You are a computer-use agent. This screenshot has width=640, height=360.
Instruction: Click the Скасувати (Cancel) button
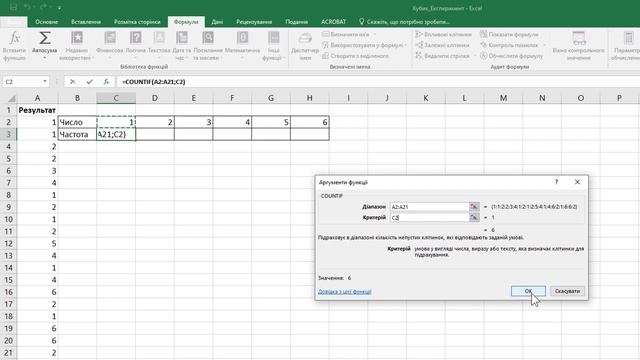pos(567,291)
